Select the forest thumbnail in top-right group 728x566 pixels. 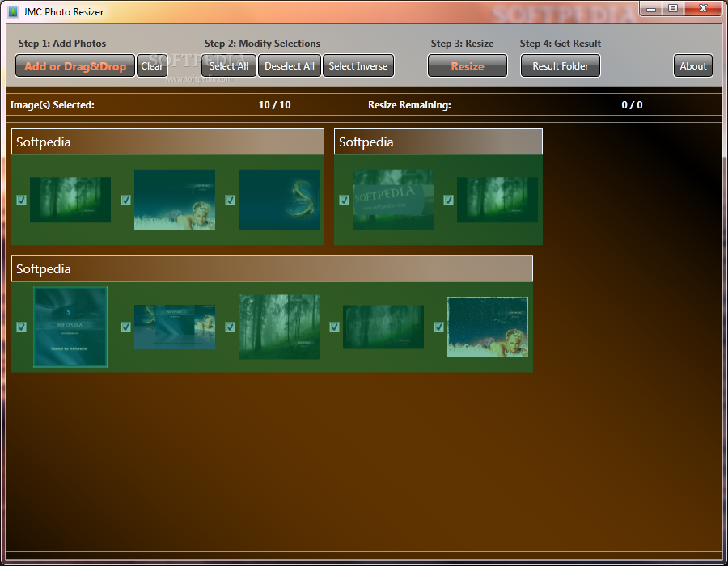[x=497, y=200]
